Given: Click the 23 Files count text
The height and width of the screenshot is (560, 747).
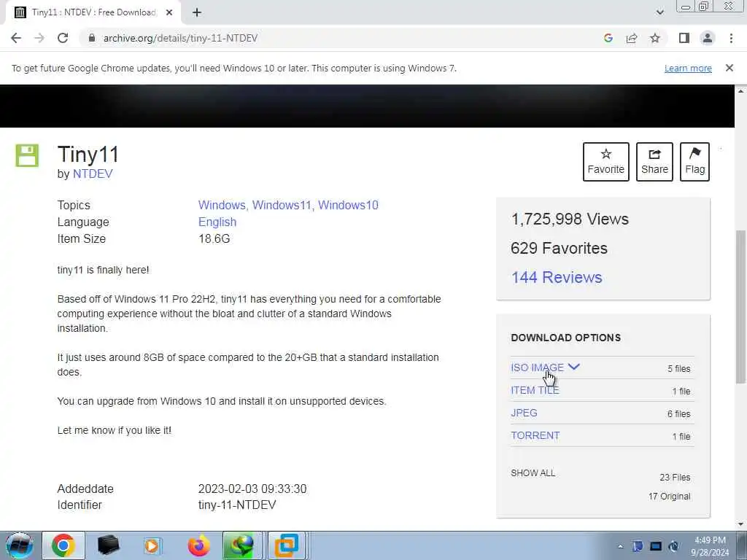Looking at the screenshot, I should 675,477.
